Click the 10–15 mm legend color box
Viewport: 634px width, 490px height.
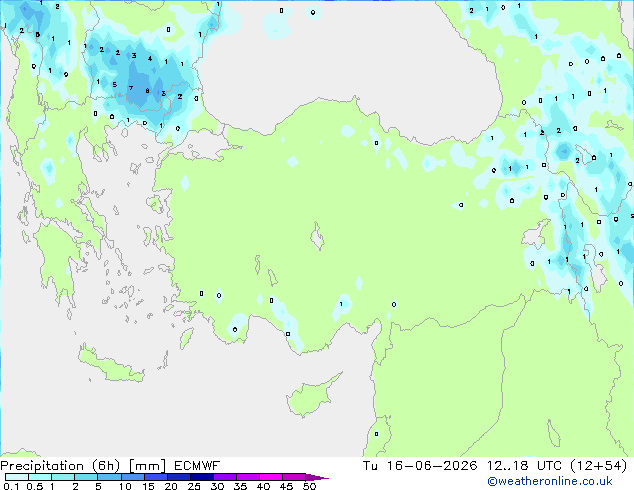click(133, 477)
